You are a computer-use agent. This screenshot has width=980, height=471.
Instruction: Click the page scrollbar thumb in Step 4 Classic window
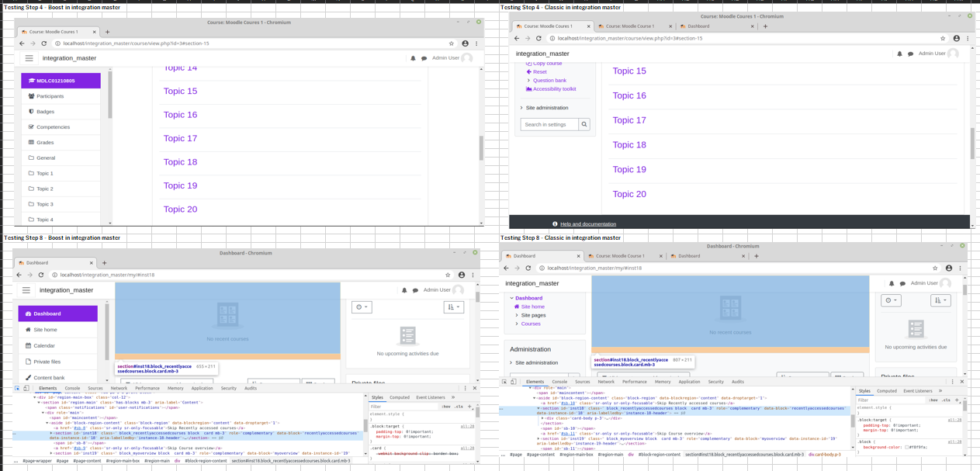point(972,144)
